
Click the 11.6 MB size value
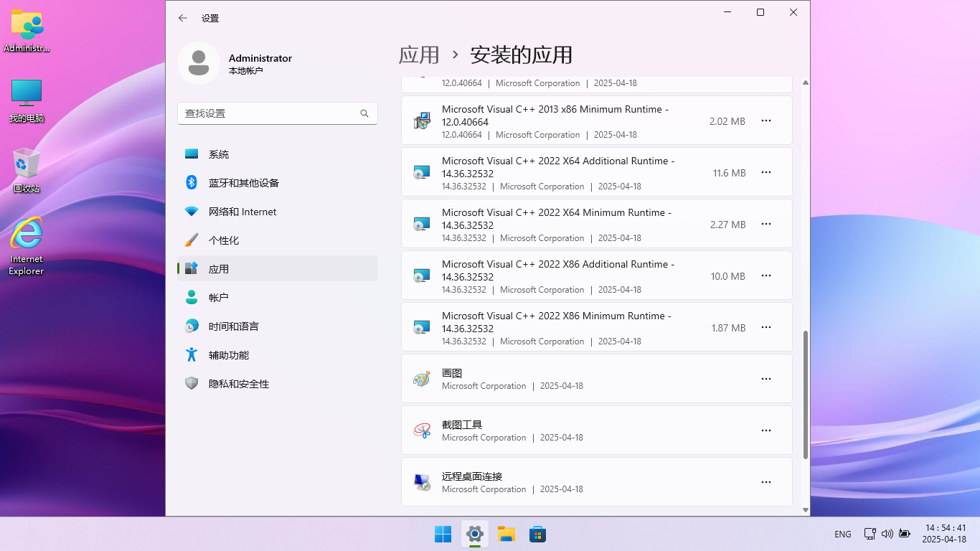[729, 173]
